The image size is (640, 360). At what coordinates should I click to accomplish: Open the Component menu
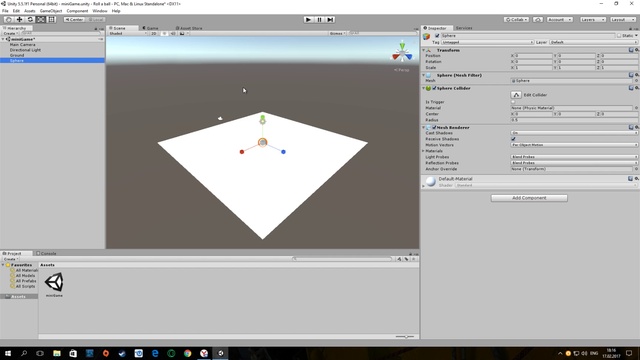(x=77, y=11)
